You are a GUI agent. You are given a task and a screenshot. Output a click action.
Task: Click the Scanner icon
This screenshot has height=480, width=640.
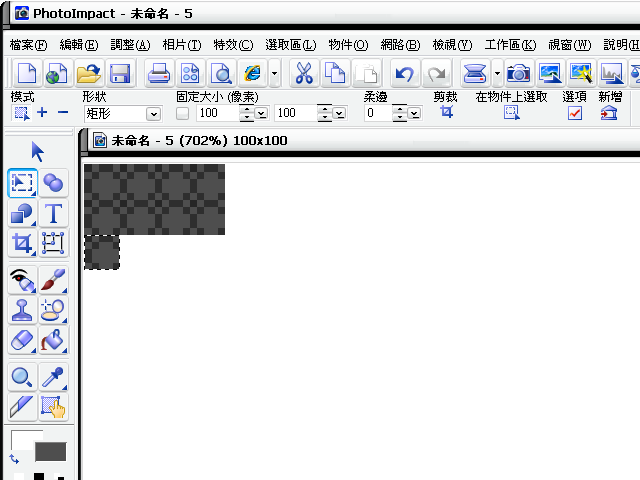[x=475, y=73]
